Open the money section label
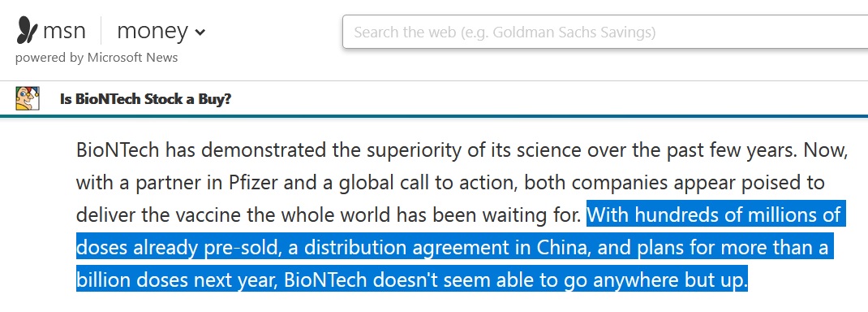The width and height of the screenshot is (868, 312). pos(153,31)
